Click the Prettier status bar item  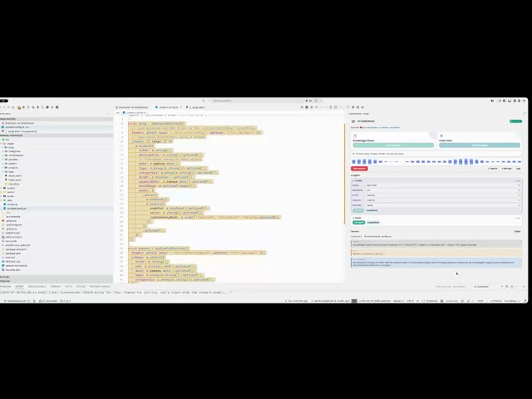pyautogui.click(x=495, y=301)
